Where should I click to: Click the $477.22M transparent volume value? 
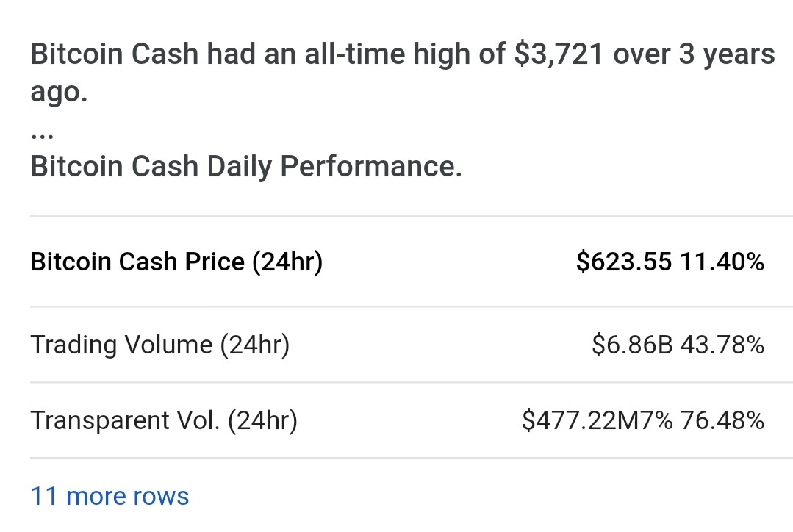coord(581,421)
